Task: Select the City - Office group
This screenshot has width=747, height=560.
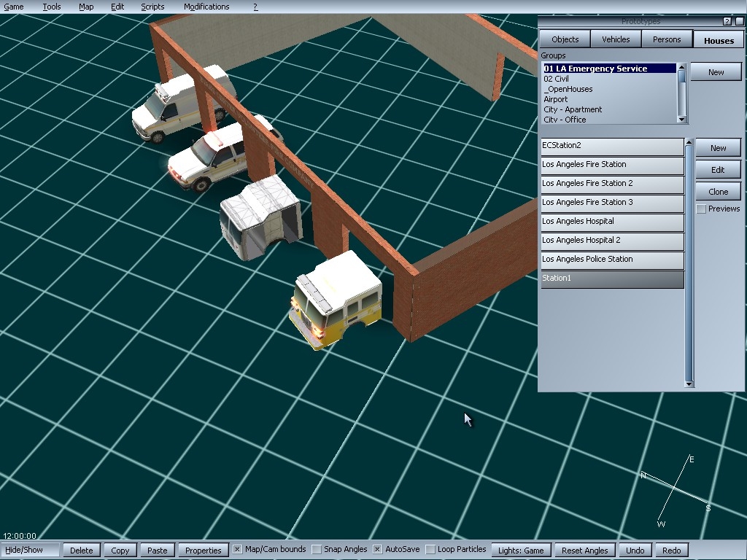Action: coord(609,120)
